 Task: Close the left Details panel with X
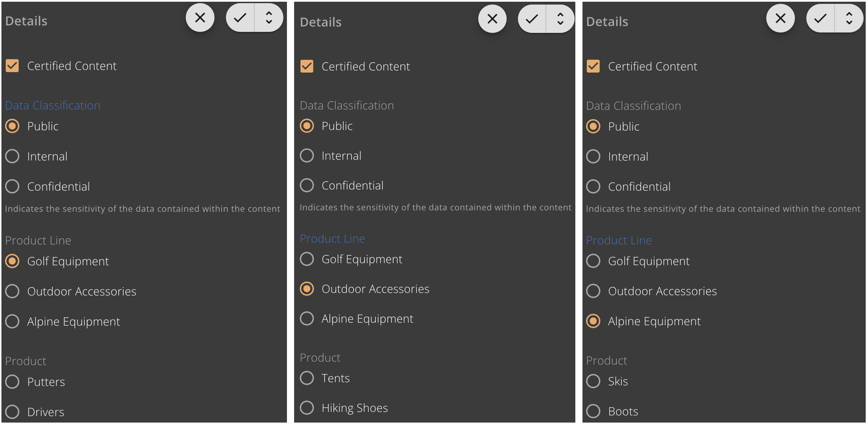200,17
